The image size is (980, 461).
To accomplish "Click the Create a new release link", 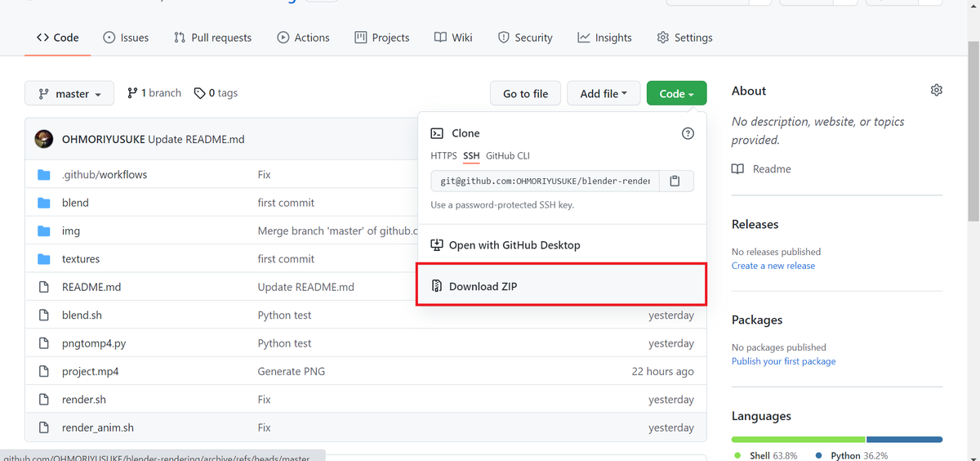I will coord(773,266).
